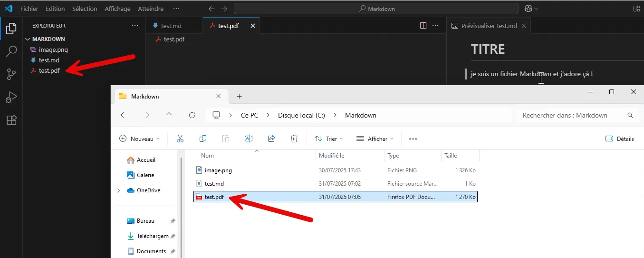The height and width of the screenshot is (258, 644).
Task: Open the Trier sort dropdown
Action: (x=328, y=139)
